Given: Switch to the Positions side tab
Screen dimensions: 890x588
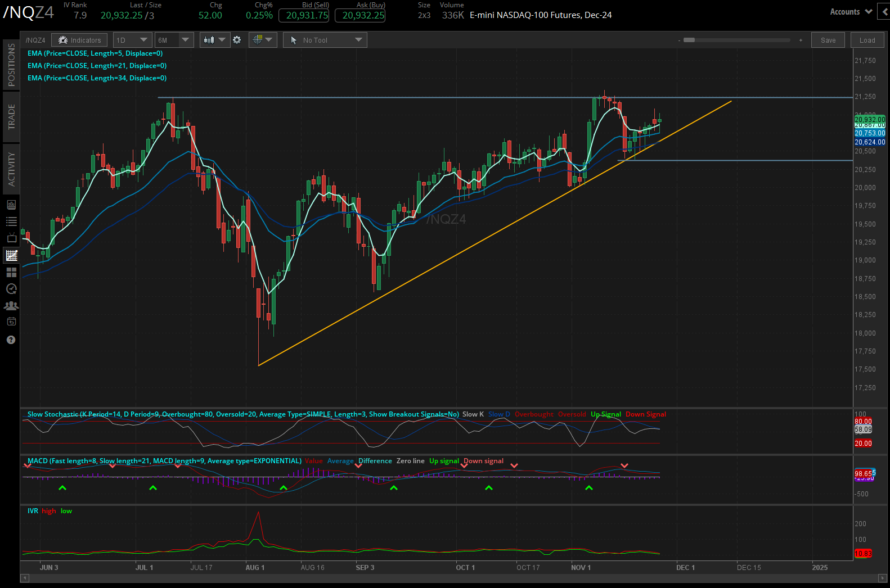Looking at the screenshot, I should pos(11,65).
